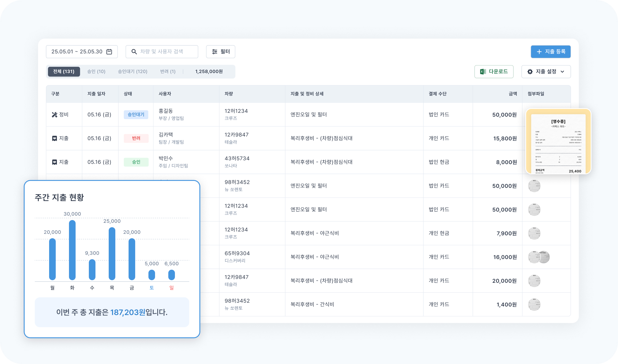The height and width of the screenshot is (364, 618).
Task: Click the 지출 등록 button
Action: coord(550,52)
